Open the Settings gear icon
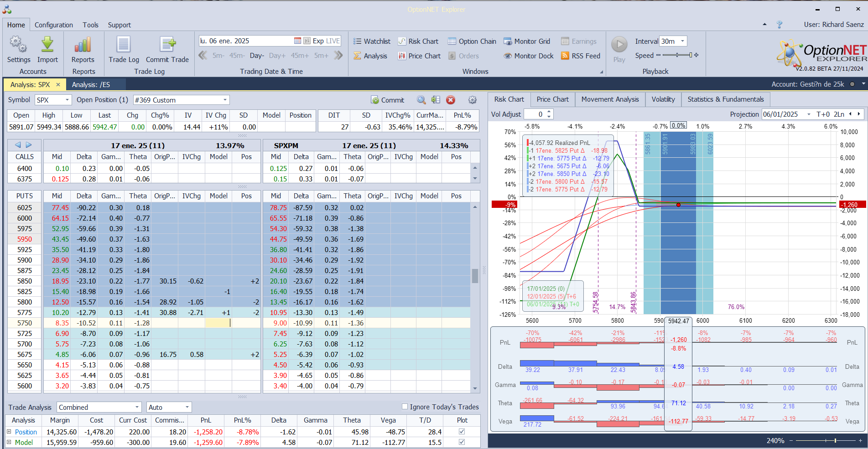This screenshot has height=449, width=868. point(18,46)
